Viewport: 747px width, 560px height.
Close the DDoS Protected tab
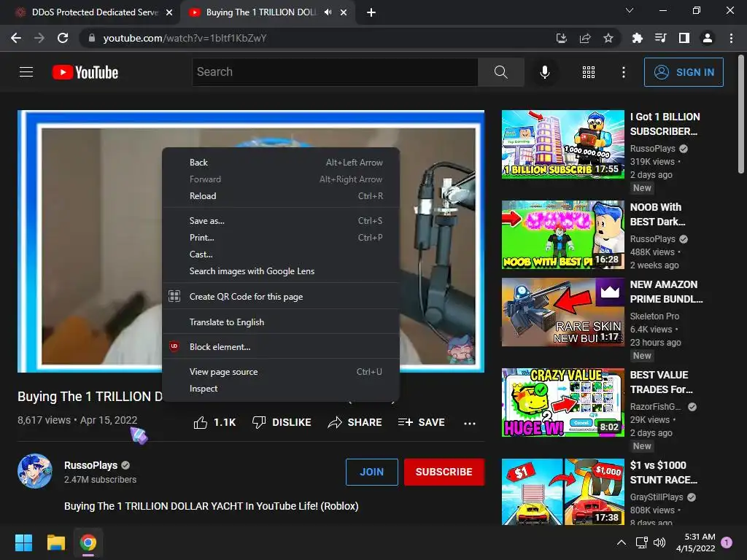pyautogui.click(x=169, y=12)
